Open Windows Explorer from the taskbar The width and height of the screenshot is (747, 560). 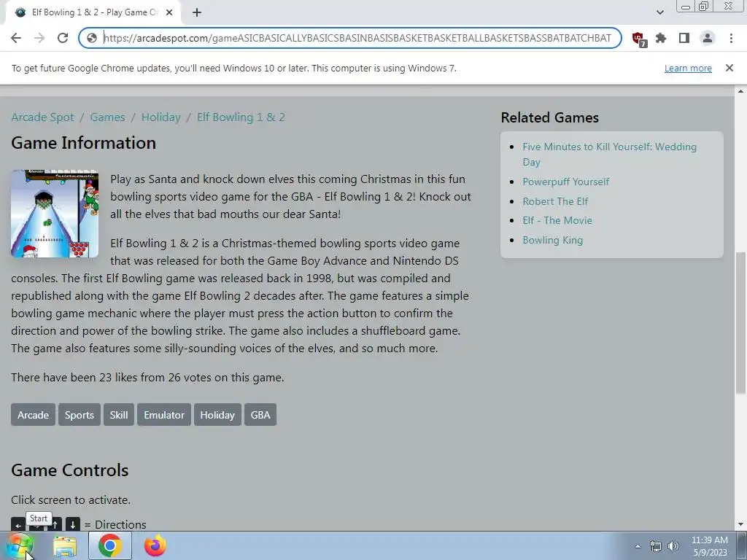[65, 546]
